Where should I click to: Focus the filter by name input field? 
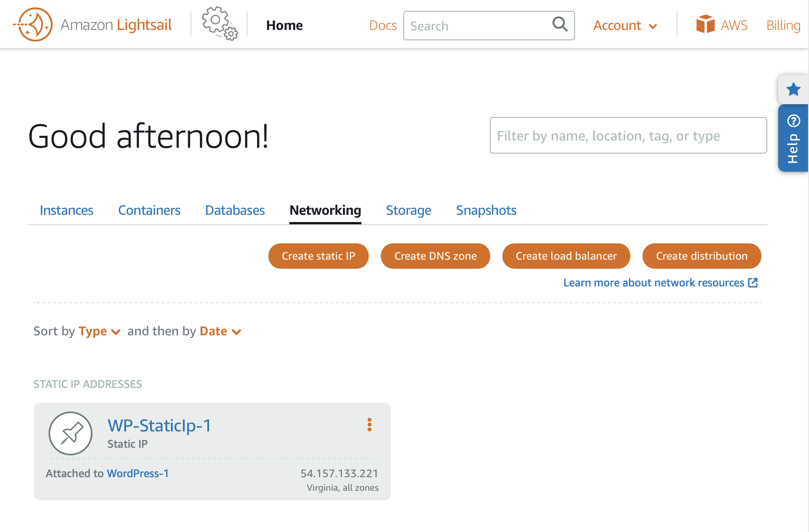click(628, 135)
